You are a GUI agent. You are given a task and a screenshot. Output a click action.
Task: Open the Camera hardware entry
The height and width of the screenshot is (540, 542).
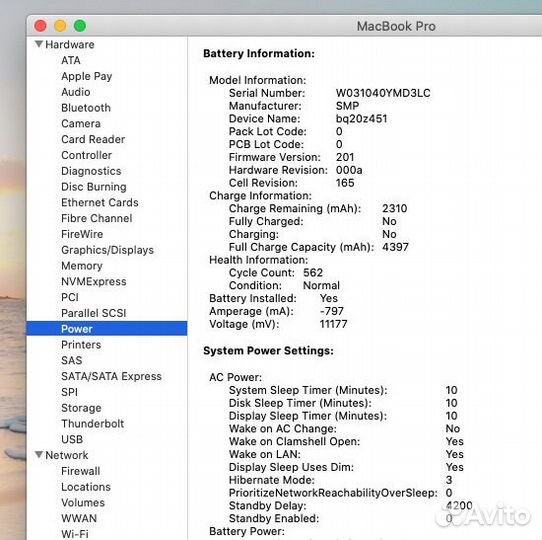81,123
